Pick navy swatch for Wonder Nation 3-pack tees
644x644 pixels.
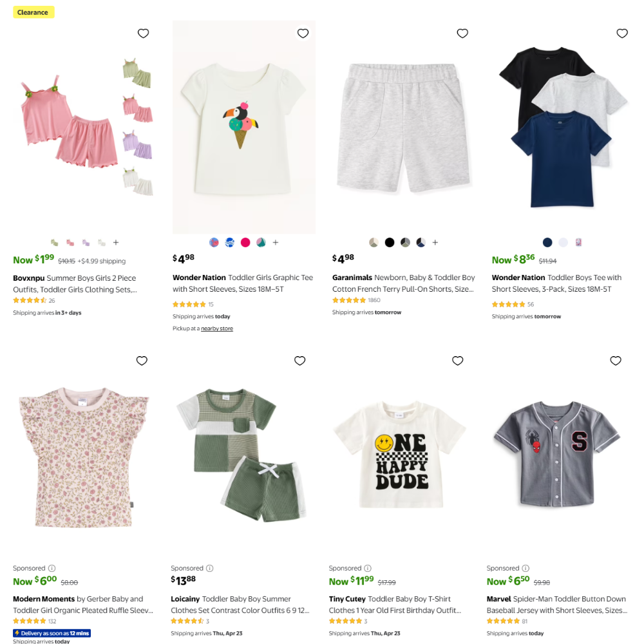pyautogui.click(x=547, y=243)
